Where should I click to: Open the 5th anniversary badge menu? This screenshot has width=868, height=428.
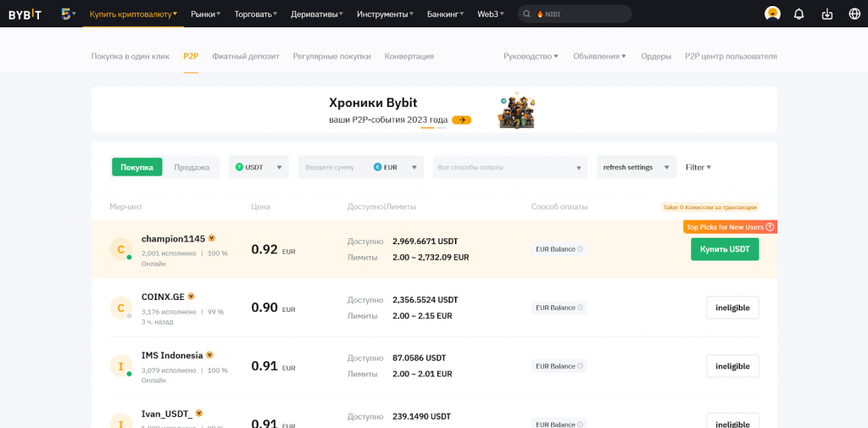(x=69, y=14)
